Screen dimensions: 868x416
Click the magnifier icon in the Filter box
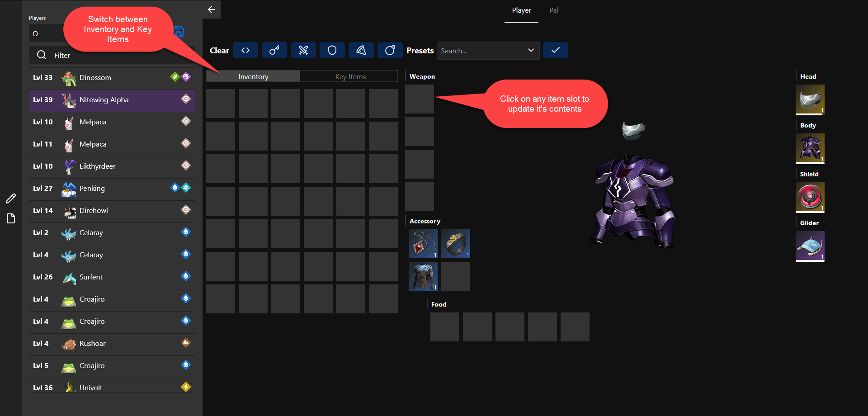[x=42, y=55]
